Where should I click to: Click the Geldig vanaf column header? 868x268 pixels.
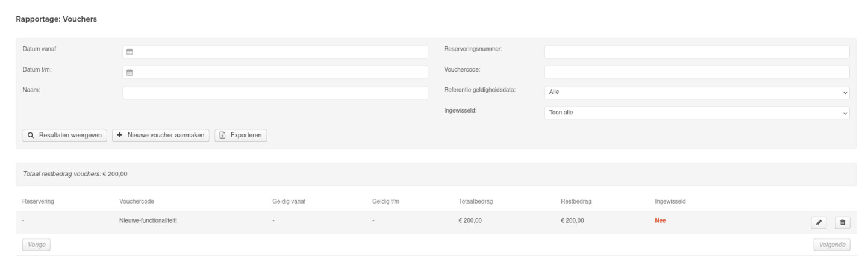point(289,201)
